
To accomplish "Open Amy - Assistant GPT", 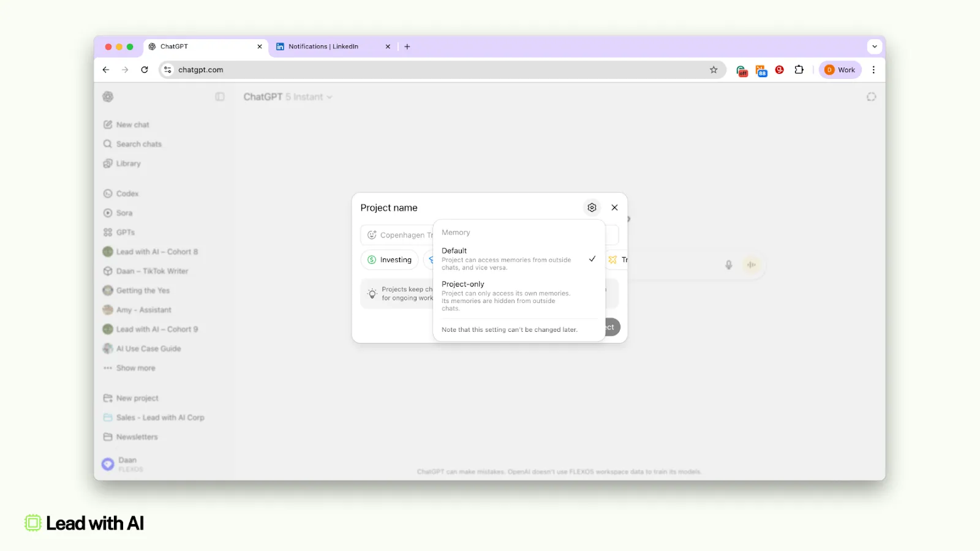I will [x=137, y=310].
